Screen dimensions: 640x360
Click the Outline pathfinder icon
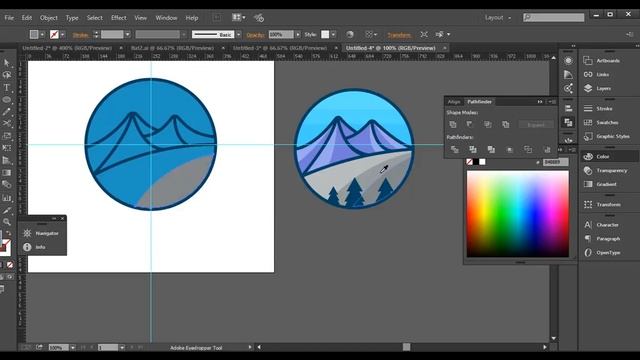528,150
